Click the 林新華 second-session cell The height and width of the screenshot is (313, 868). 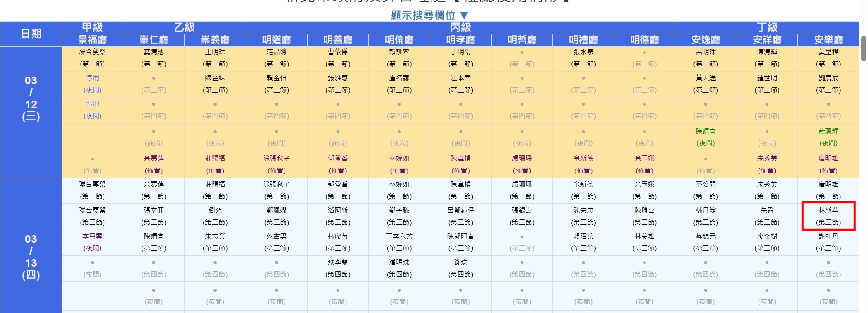click(828, 217)
